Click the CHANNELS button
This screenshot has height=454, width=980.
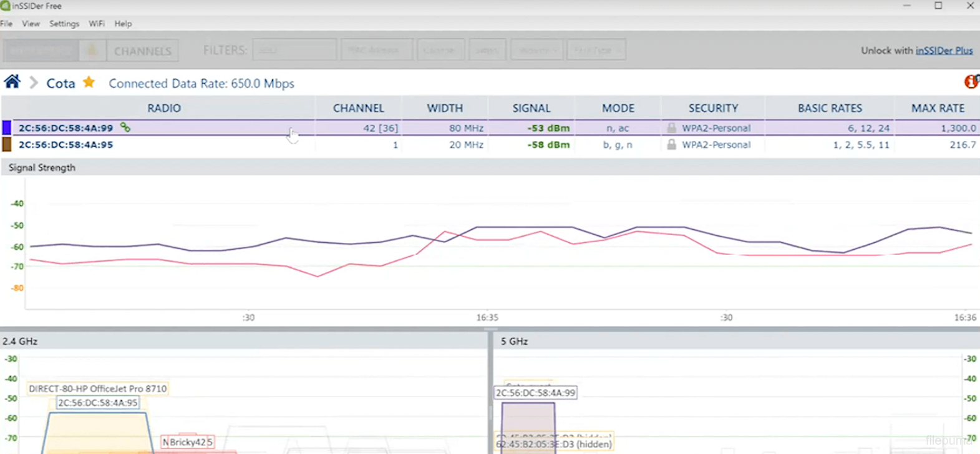(x=142, y=51)
